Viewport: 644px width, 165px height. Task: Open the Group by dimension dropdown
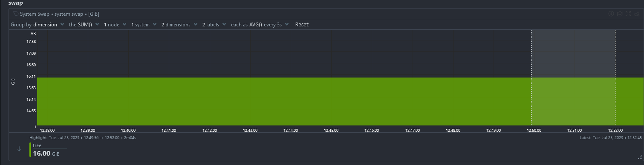coord(38,25)
